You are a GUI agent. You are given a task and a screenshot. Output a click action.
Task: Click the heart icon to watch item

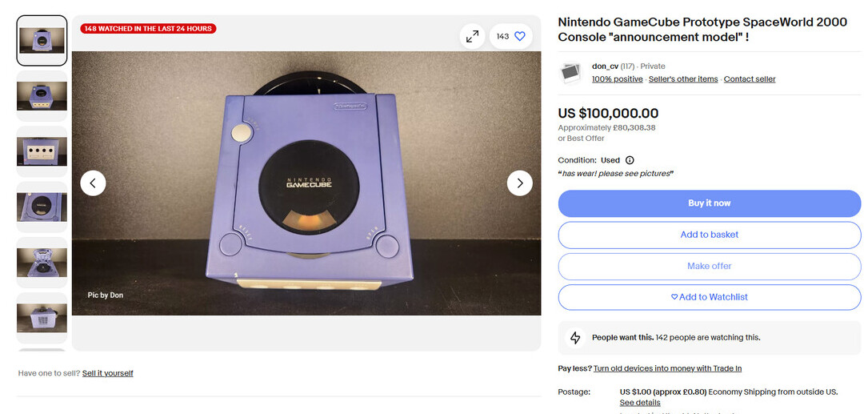(520, 36)
